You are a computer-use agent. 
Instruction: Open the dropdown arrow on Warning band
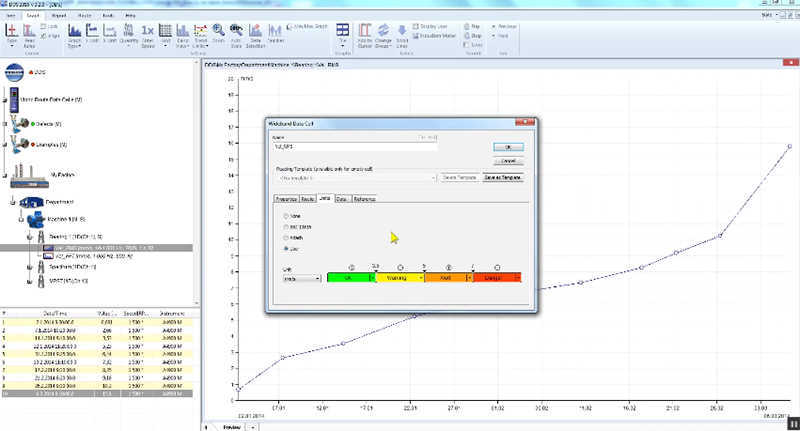click(x=420, y=278)
